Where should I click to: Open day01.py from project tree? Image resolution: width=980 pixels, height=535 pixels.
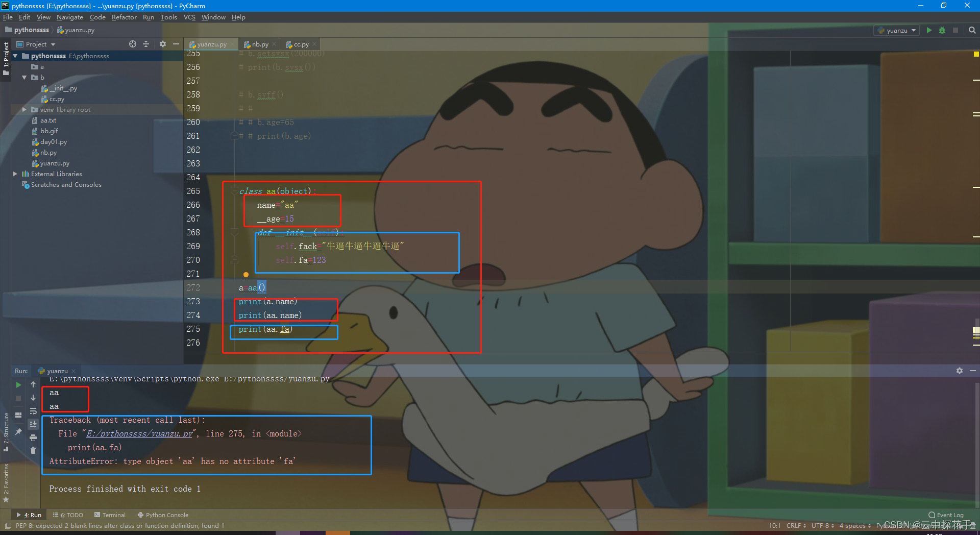(x=50, y=142)
